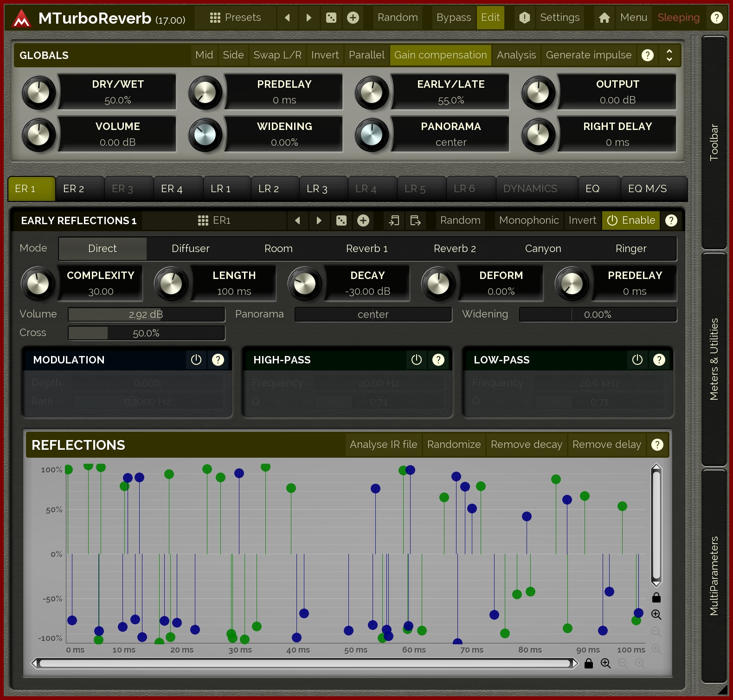Click the Cross slider bar
The image size is (733, 700).
146,333
